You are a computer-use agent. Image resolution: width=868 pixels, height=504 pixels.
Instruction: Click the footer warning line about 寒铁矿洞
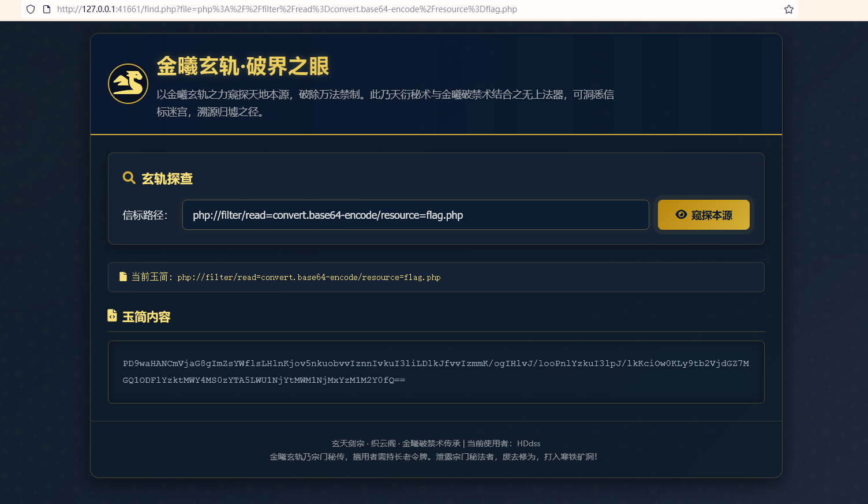pos(433,457)
